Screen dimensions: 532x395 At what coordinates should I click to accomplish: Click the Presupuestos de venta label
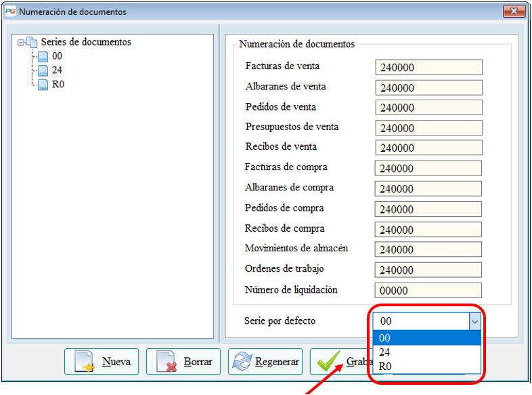(x=292, y=127)
